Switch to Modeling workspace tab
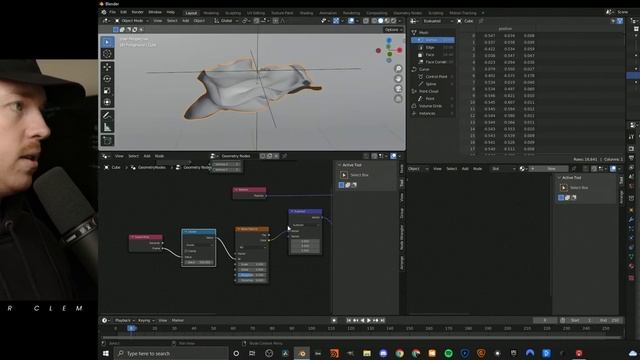The image size is (640, 360). [211, 13]
